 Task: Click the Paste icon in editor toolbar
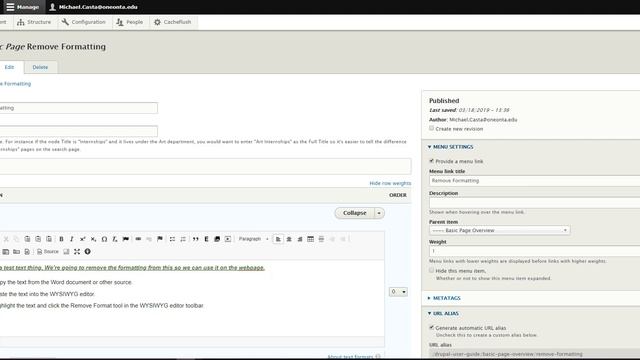(27, 239)
